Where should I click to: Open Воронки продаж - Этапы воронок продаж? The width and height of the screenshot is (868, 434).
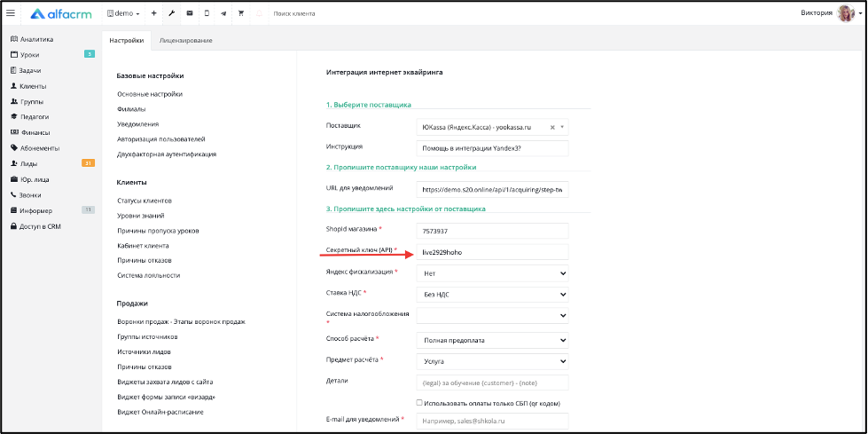(181, 321)
